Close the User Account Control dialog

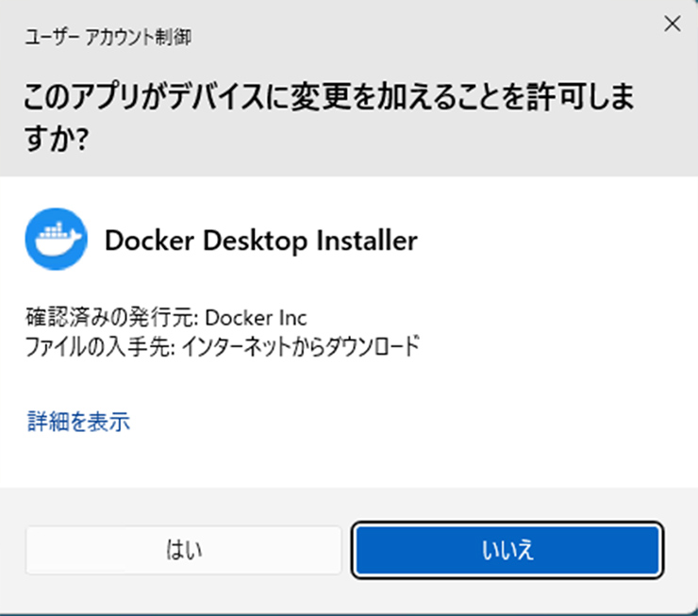[672, 25]
